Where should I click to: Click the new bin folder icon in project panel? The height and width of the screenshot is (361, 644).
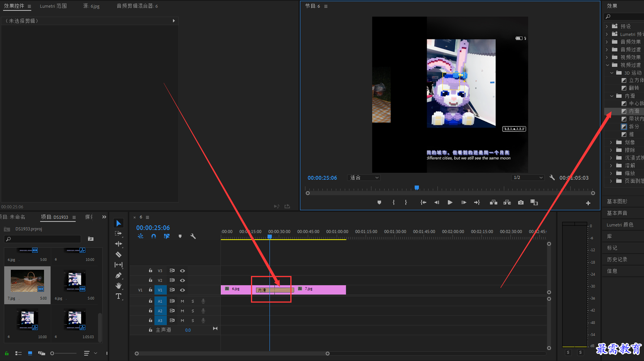point(91,239)
